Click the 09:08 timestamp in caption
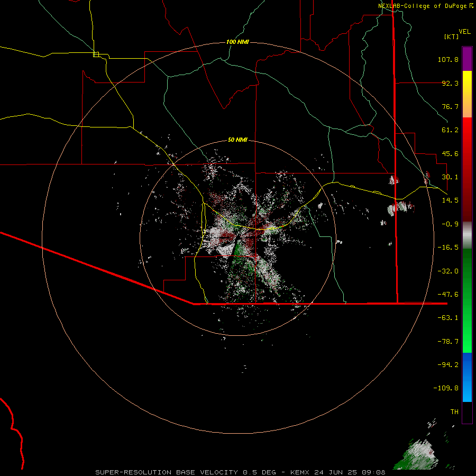This screenshot has width=476, height=476. point(375,472)
